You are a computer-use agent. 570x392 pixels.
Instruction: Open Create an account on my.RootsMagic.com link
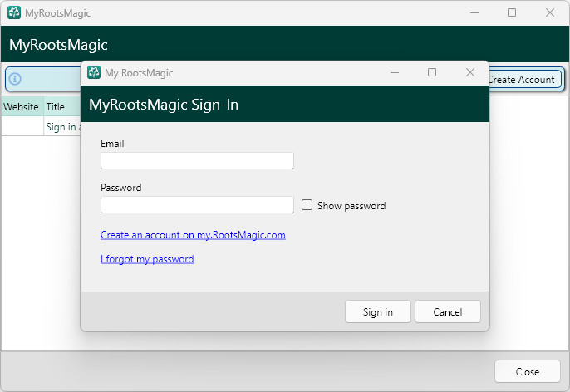click(193, 235)
